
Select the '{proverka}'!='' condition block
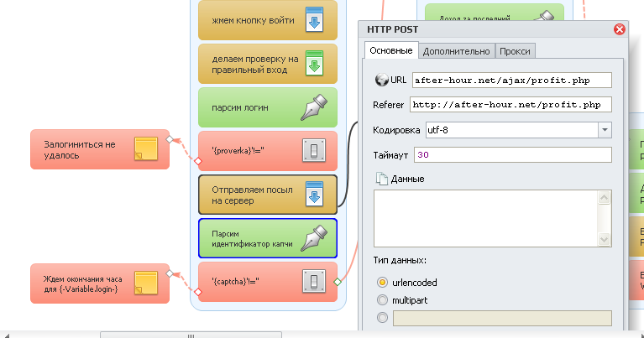click(268, 151)
